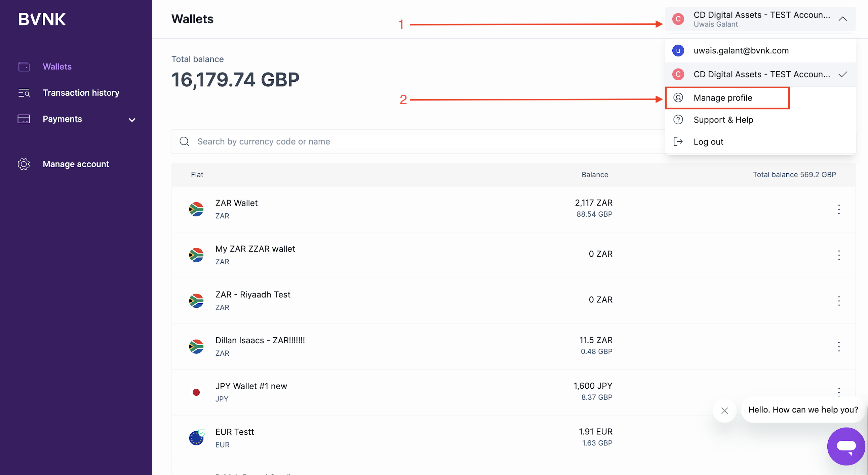Open the purple chat bubble widget

point(846,446)
